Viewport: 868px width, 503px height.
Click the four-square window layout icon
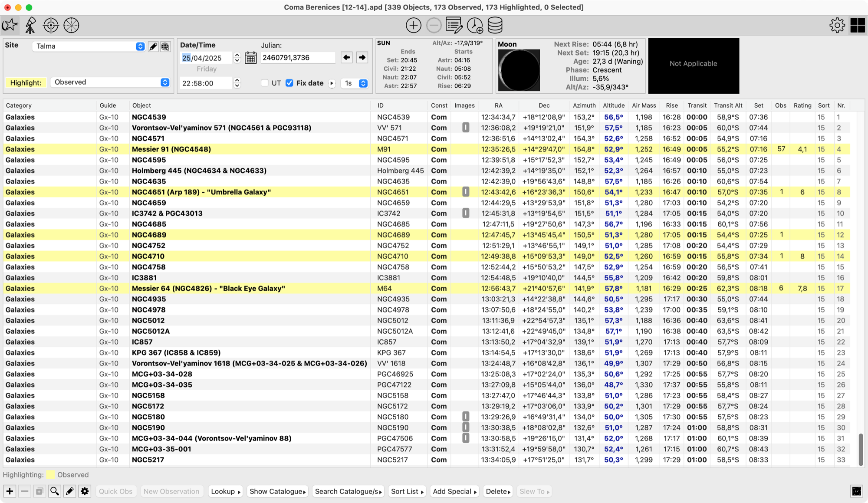(x=858, y=25)
